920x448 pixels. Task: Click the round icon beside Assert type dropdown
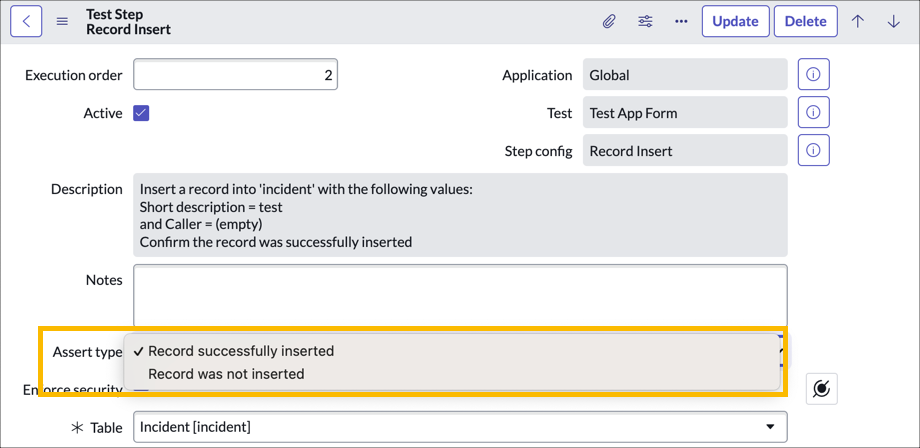[821, 389]
